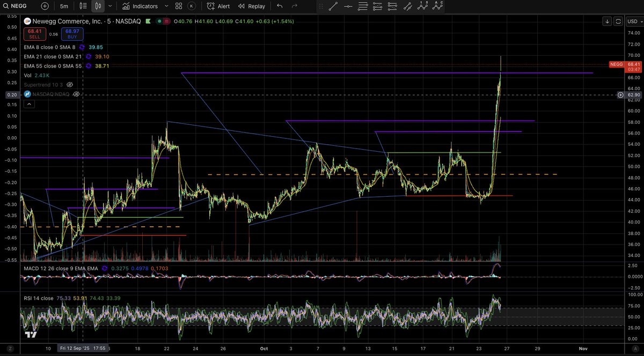
Task: Select the Vol 2.43K indicator legend
Action: coord(37,76)
